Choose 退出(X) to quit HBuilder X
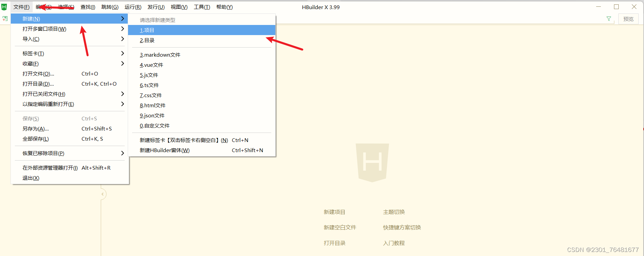Screen dimensions: 644x256 (69, 178)
